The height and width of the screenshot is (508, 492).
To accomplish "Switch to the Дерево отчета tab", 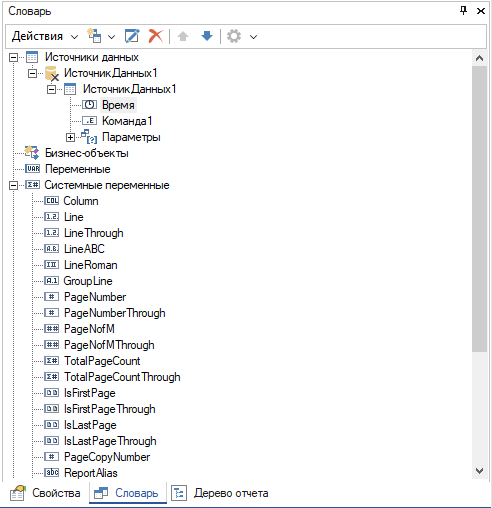I will click(220, 493).
